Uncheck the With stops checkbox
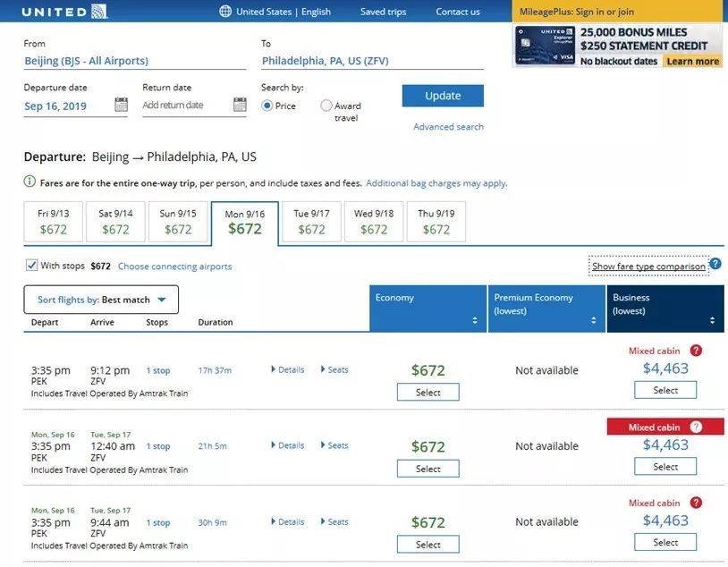Viewport: 728px width, 567px height. click(31, 266)
